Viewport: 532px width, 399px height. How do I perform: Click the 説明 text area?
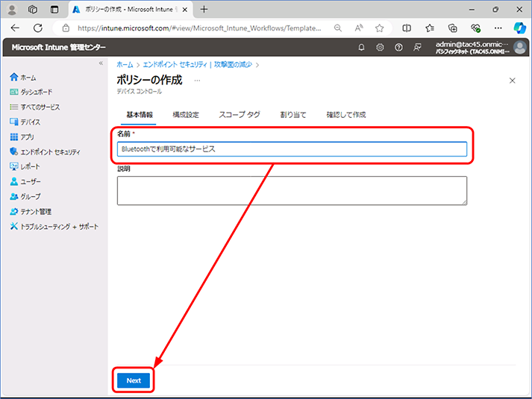(292, 190)
